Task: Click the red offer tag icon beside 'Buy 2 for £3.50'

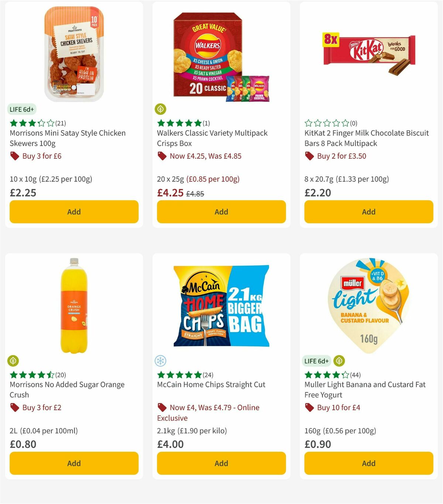Action: [309, 156]
